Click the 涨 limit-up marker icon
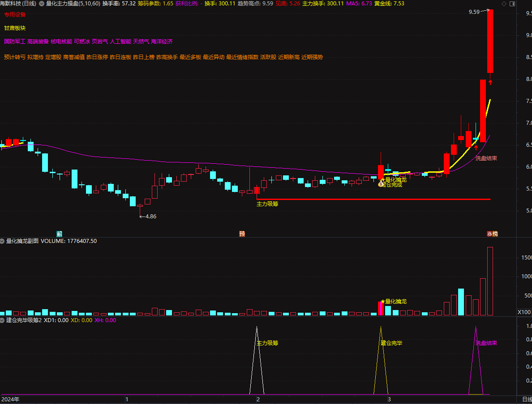 pyautogui.click(x=490, y=234)
